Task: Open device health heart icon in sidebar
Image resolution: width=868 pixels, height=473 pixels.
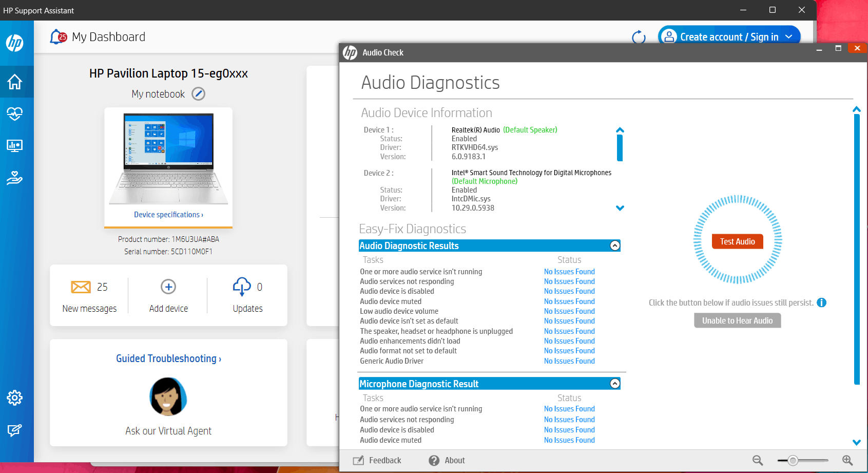Action: point(14,113)
